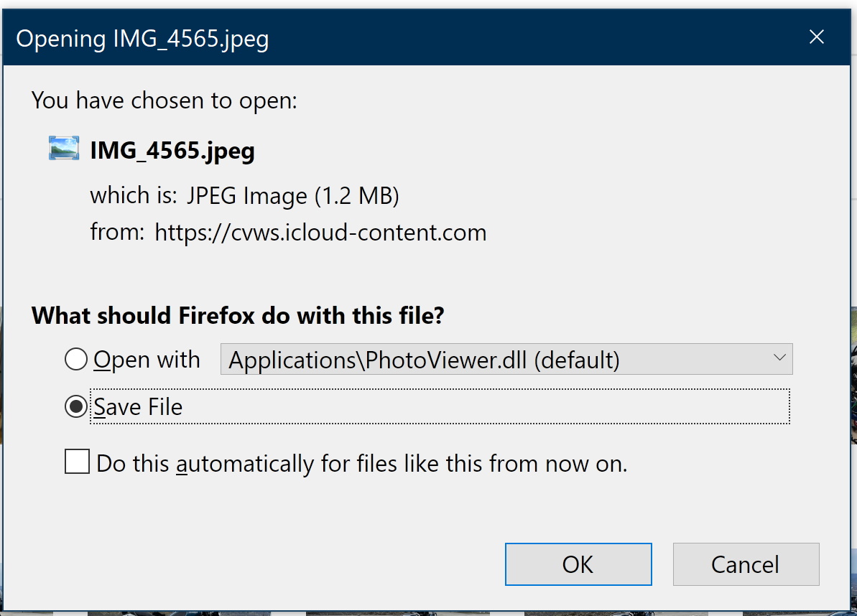Viewport: 857px width, 616px height.
Task: Click the 'which is:' label
Action: point(134,195)
